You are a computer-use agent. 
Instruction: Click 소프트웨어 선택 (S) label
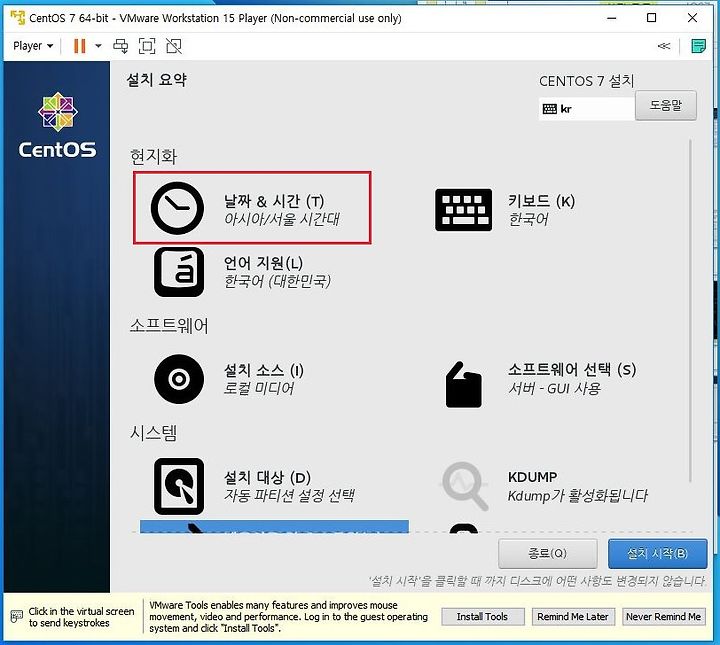click(x=572, y=370)
